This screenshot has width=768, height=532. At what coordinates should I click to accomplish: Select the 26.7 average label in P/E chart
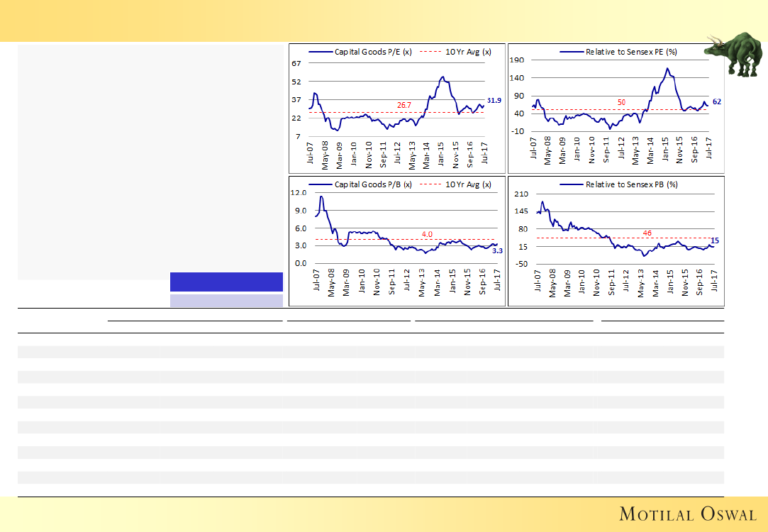pos(404,105)
